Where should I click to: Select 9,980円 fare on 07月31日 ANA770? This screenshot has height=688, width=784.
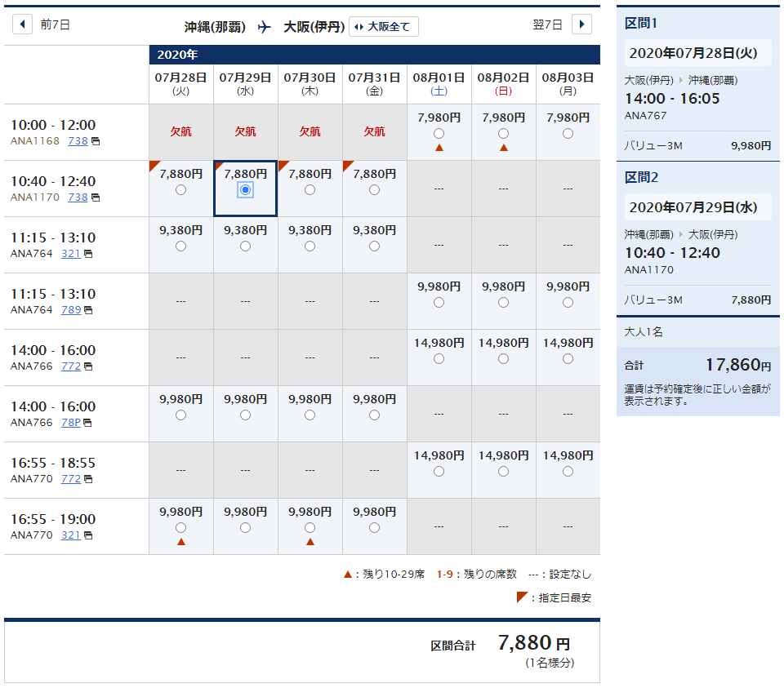pyautogui.click(x=374, y=527)
